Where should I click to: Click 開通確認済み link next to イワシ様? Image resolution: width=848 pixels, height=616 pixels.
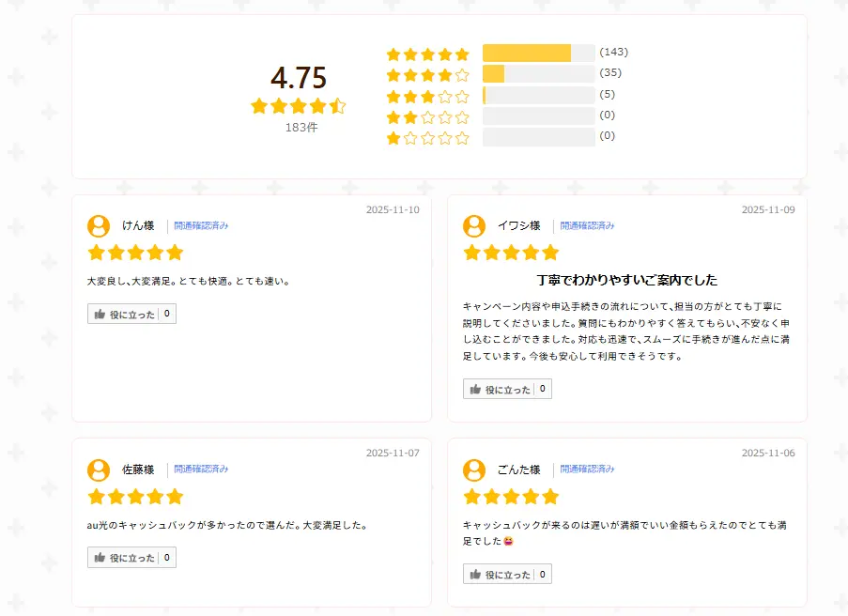pyautogui.click(x=587, y=226)
